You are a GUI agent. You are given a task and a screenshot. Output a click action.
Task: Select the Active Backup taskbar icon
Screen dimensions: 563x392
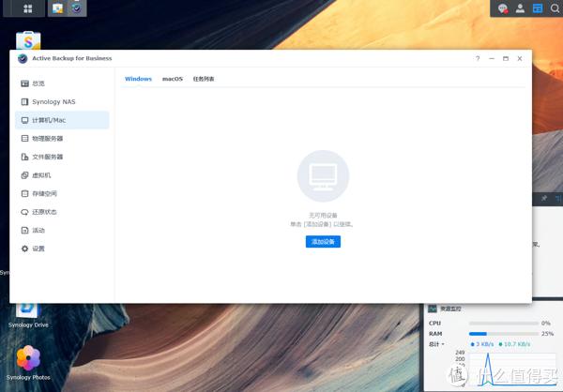point(77,8)
